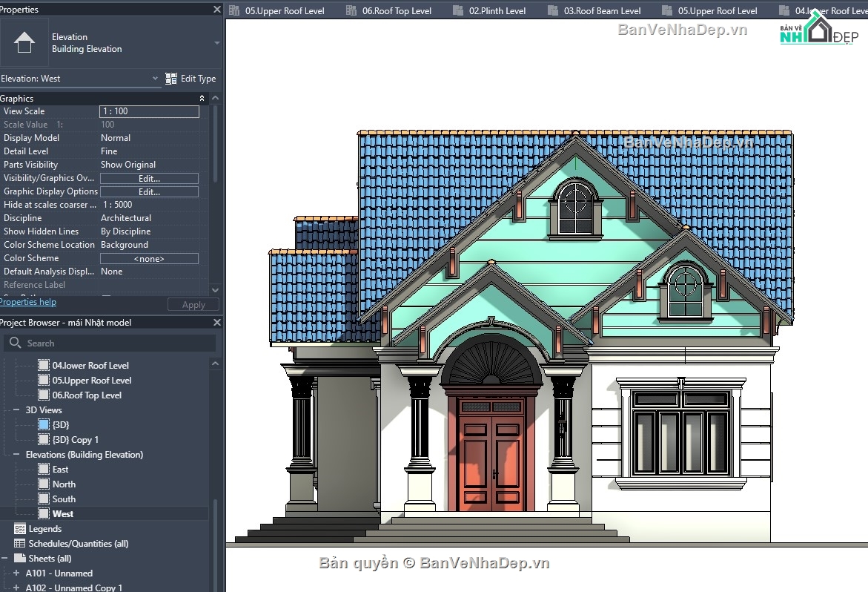Click the Parts Visibility value Show Original
Viewport: 868px width, 592px height.
coord(128,165)
